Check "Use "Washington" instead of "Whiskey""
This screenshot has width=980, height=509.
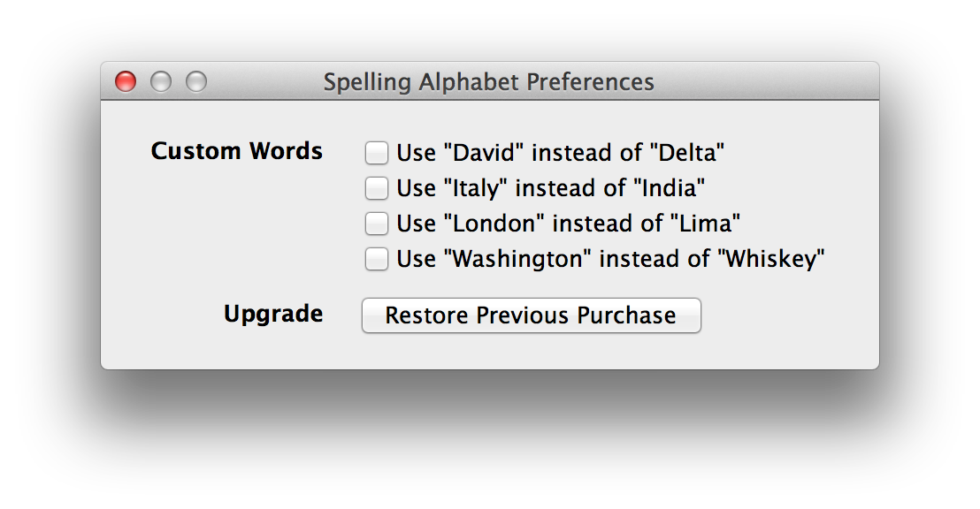[x=375, y=259]
